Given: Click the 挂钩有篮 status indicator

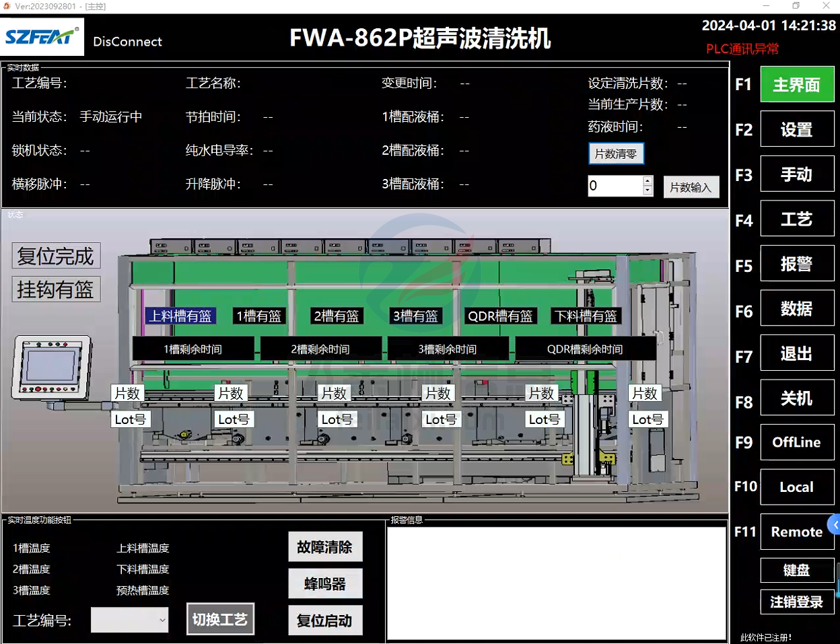Looking at the screenshot, I should tap(56, 289).
